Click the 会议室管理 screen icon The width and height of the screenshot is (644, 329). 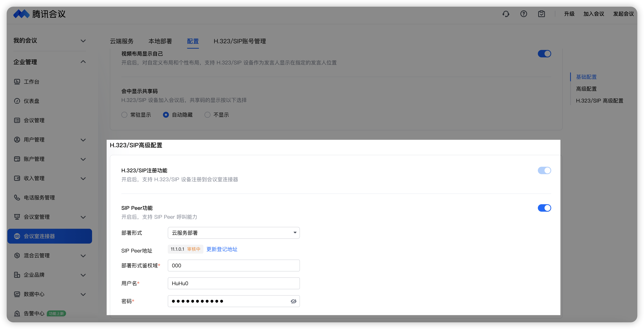pyautogui.click(x=17, y=217)
